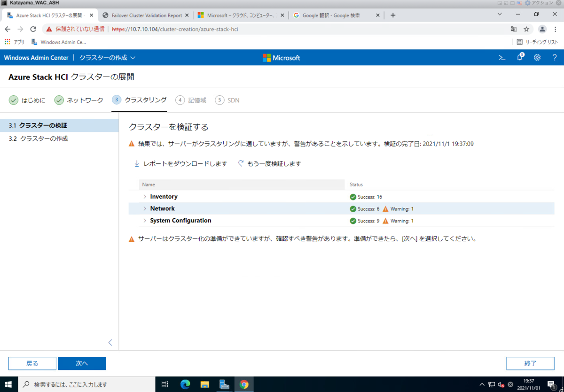
Task: Collapse the left step panel chevron
Action: [x=110, y=342]
